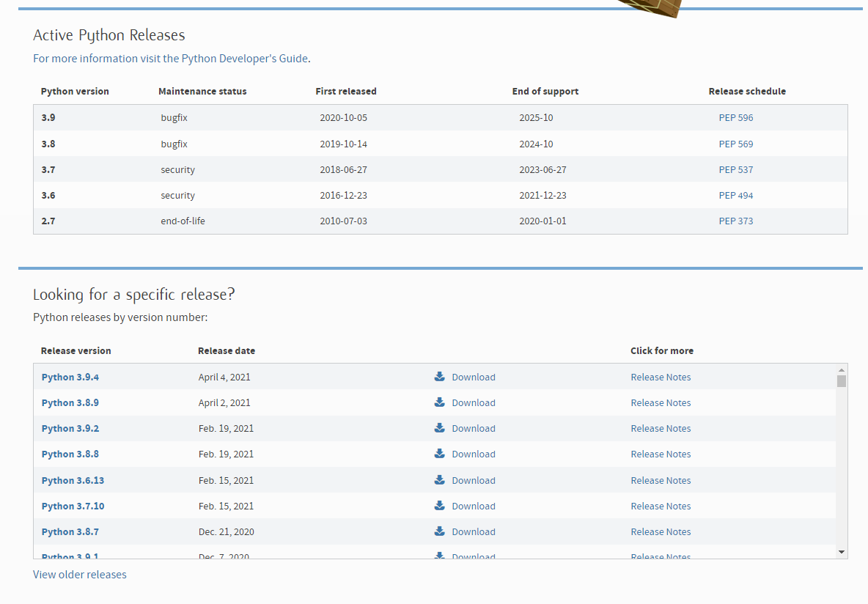View Release Notes for Python 3.8.9

[661, 402]
